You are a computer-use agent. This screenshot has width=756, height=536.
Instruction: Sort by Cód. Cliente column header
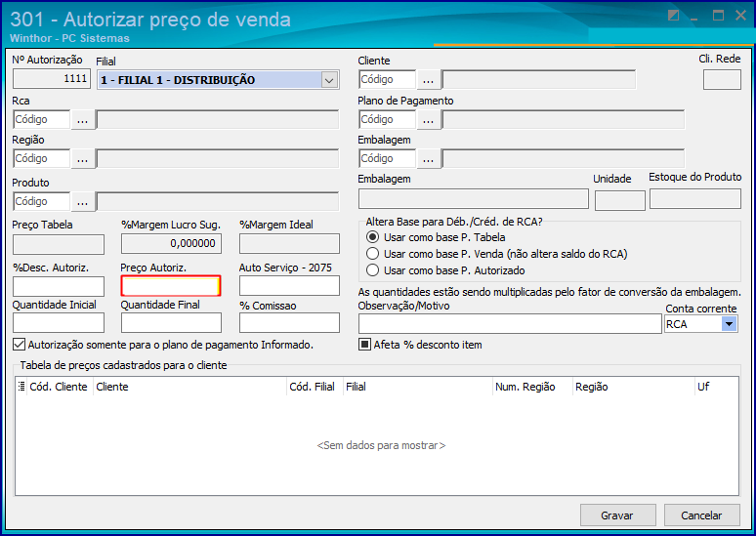(59, 387)
